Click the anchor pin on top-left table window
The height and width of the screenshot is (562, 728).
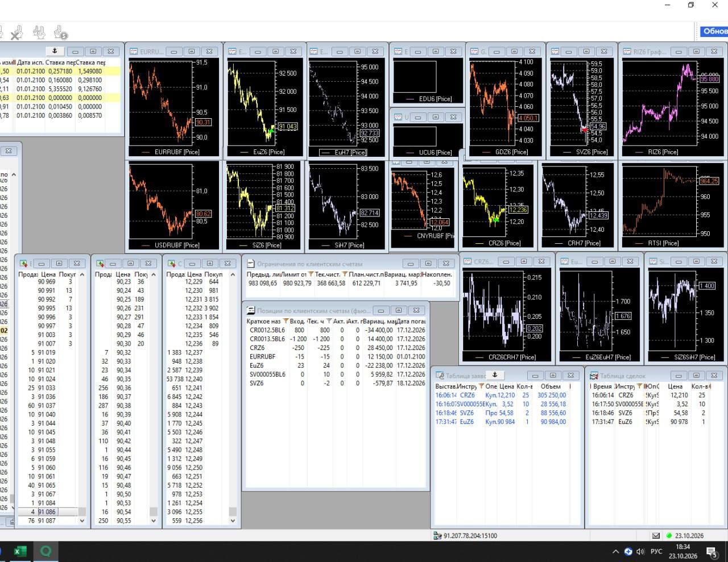[55, 51]
